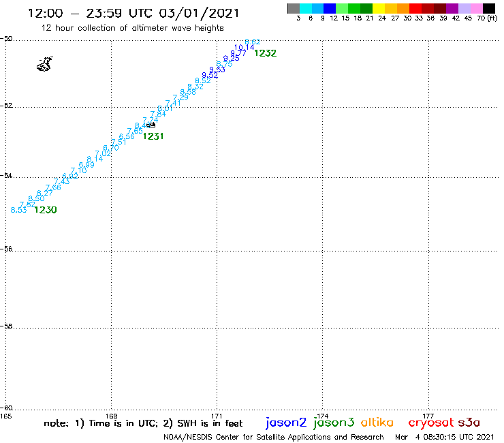
Task: Click the pass number 1232 label
Action: pyautogui.click(x=265, y=53)
